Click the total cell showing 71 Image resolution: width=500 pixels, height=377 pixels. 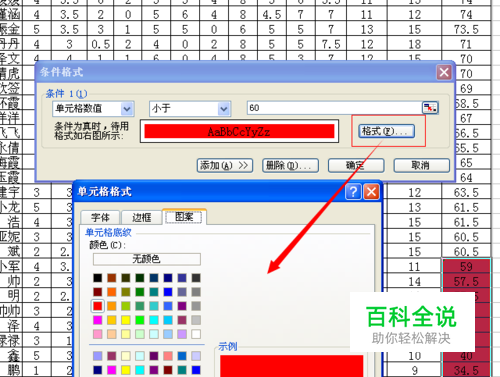click(x=466, y=44)
